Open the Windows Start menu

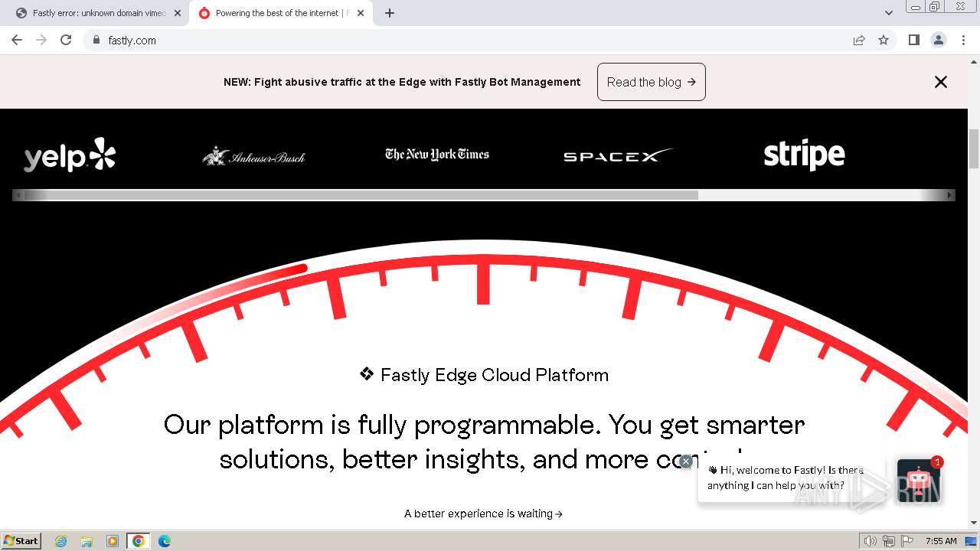pos(21,541)
